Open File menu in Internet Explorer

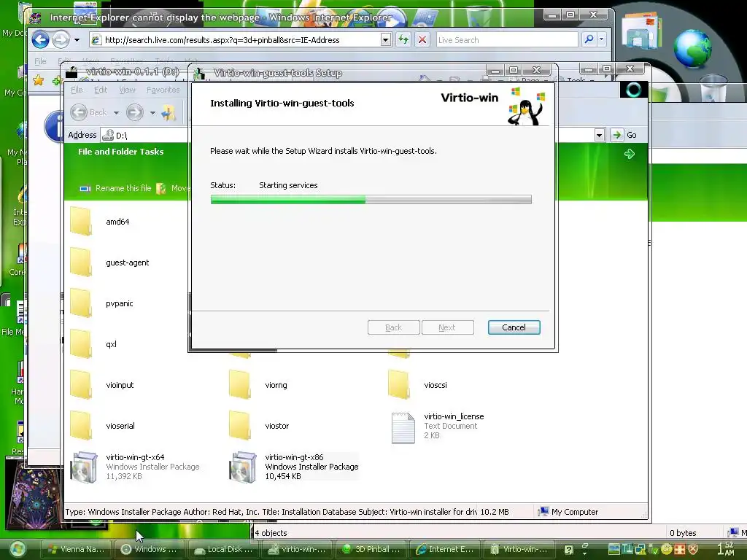point(41,61)
